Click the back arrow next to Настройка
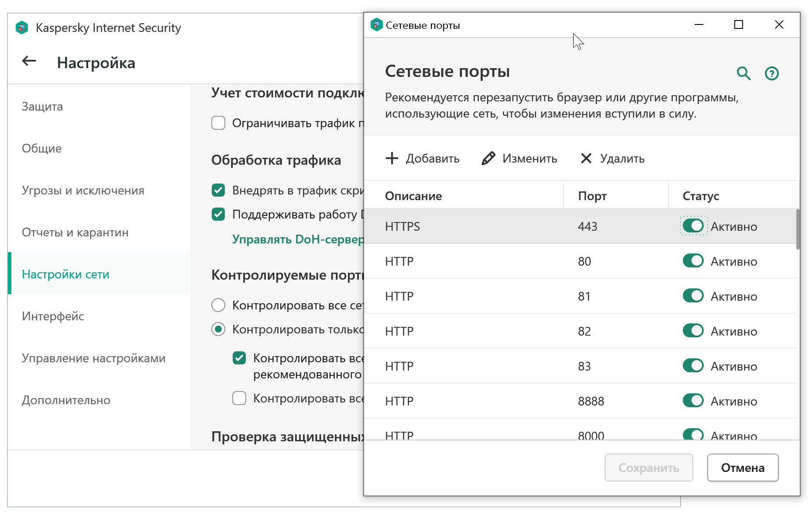 (x=29, y=61)
